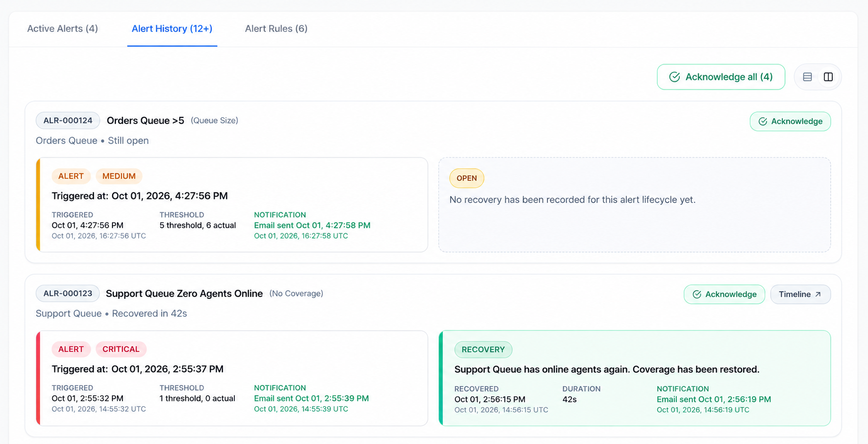The width and height of the screenshot is (868, 444).
Task: Click the Orders Queue >5 title
Action: click(x=145, y=120)
